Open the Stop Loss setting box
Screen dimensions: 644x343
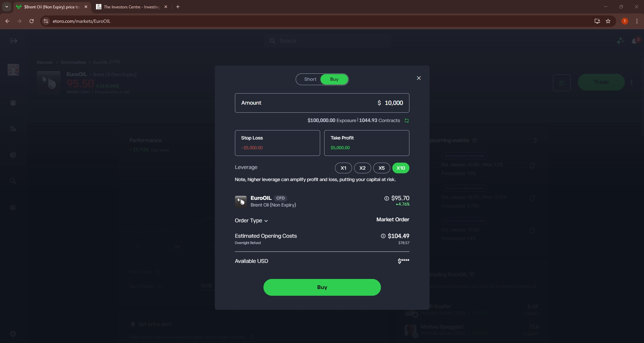277,143
